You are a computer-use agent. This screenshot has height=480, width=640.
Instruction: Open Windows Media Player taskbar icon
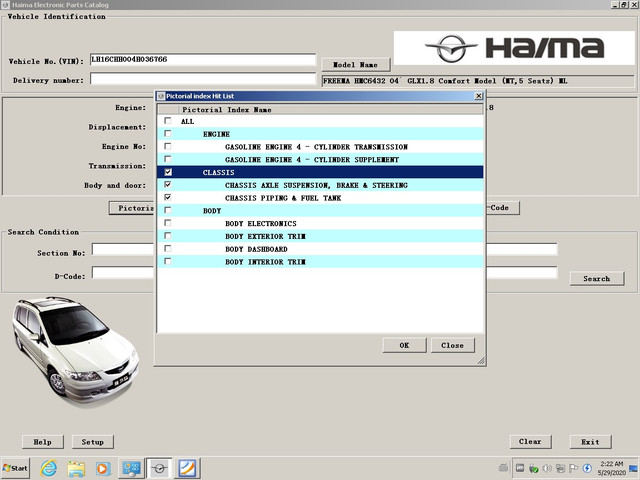coord(103,468)
